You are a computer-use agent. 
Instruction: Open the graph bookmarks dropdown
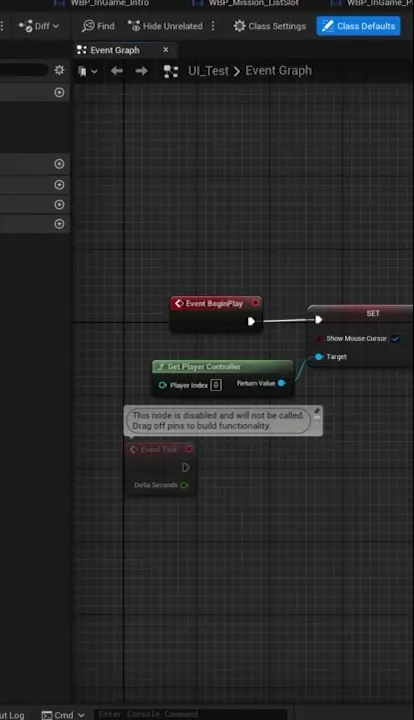(88, 71)
